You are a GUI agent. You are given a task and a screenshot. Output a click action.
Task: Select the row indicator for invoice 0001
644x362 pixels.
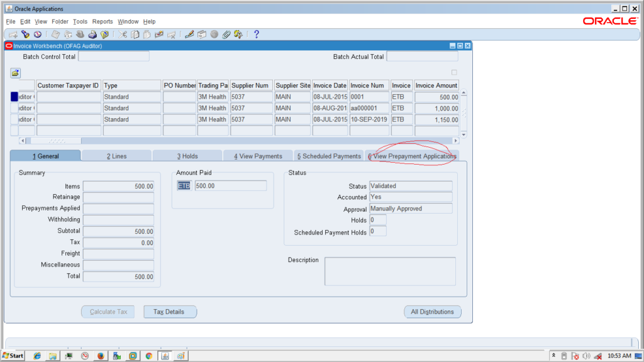tap(14, 96)
